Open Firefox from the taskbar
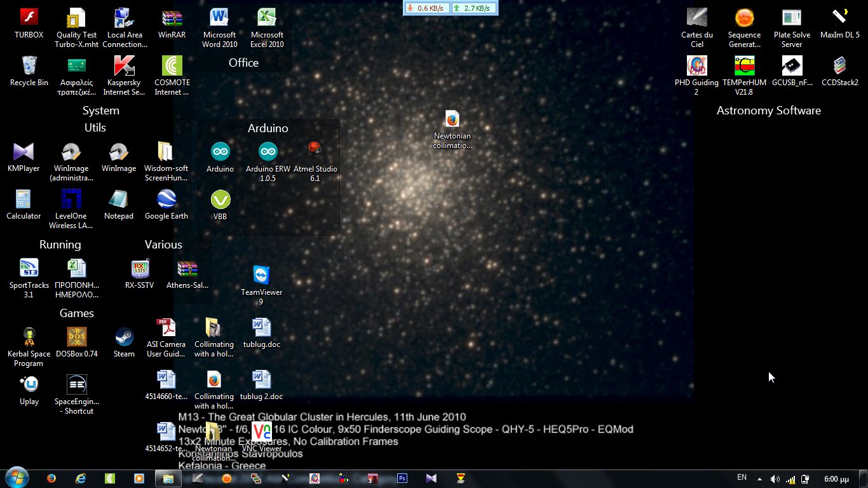Image resolution: width=868 pixels, height=488 pixels. 51,478
